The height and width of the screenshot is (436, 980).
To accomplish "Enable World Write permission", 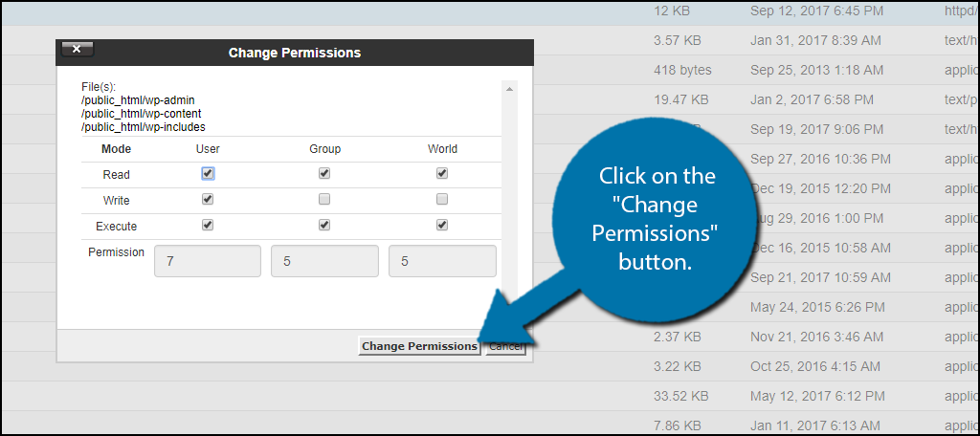I will point(442,200).
